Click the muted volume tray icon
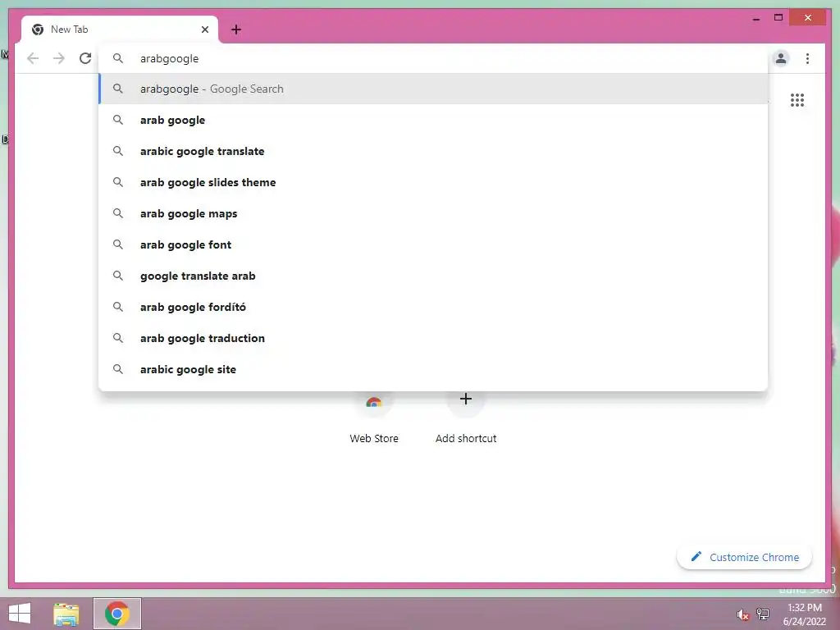 pyautogui.click(x=742, y=614)
